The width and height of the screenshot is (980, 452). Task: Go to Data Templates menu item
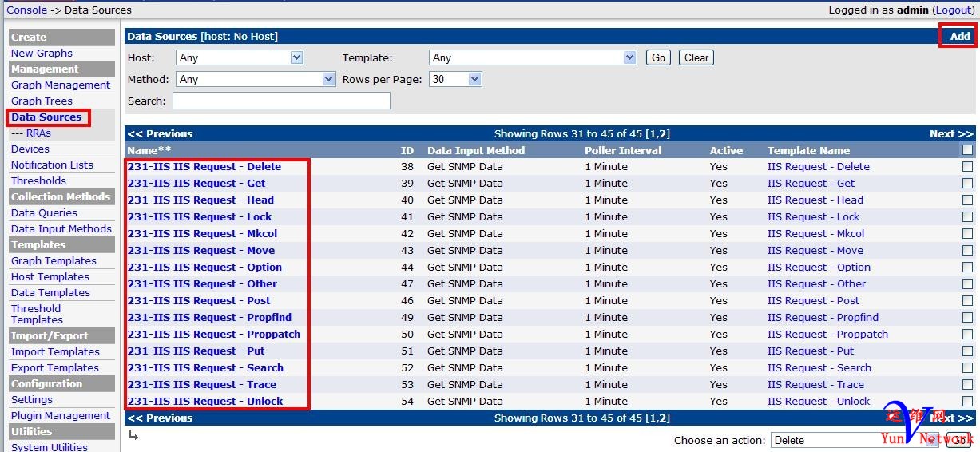(50, 292)
